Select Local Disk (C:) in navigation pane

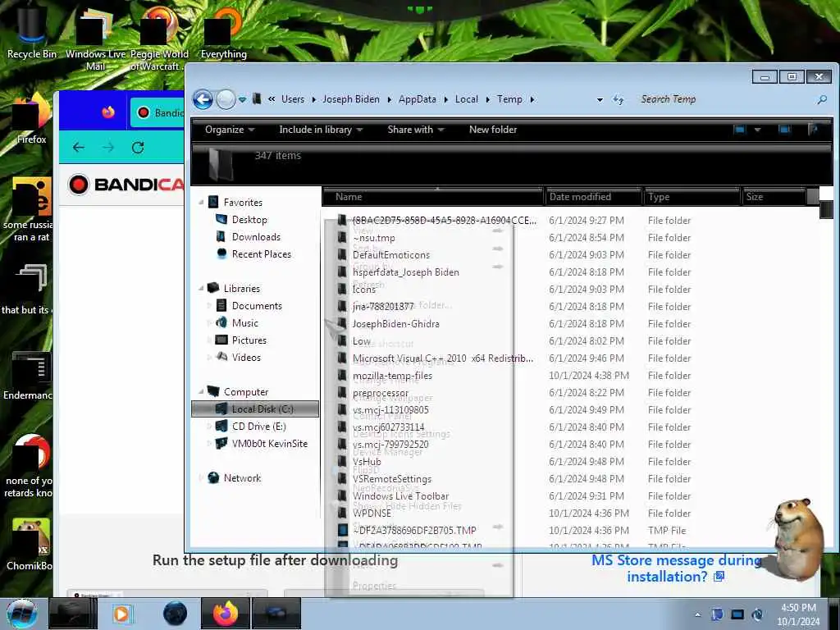point(255,409)
